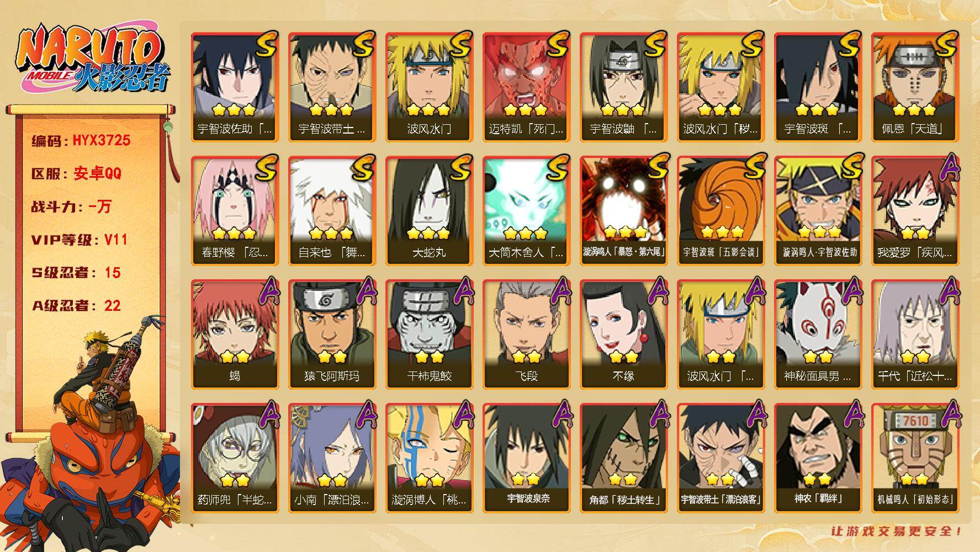Select the 波风水门 S-rank ninja card
This screenshot has height=552, width=980.
click(x=428, y=87)
